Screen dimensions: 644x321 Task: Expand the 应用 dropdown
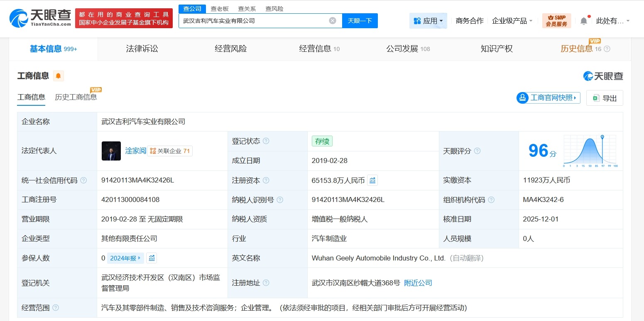pos(428,20)
